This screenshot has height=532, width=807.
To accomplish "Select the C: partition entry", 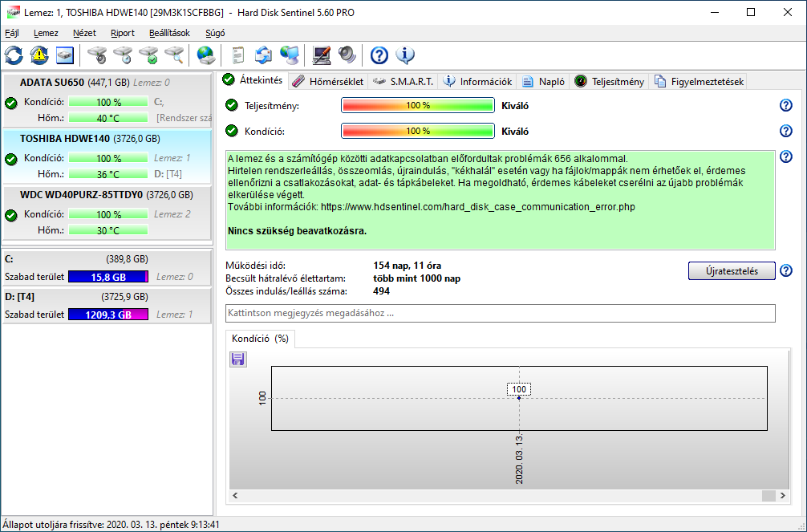I will tap(107, 268).
